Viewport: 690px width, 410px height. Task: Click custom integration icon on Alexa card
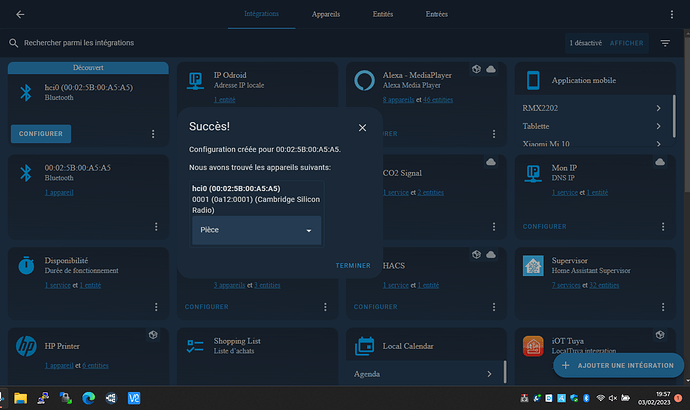click(476, 69)
